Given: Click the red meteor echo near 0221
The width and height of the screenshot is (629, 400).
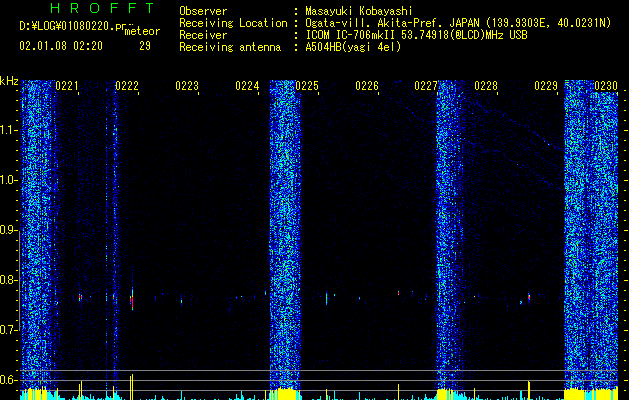Looking at the screenshot, I should click(80, 297).
